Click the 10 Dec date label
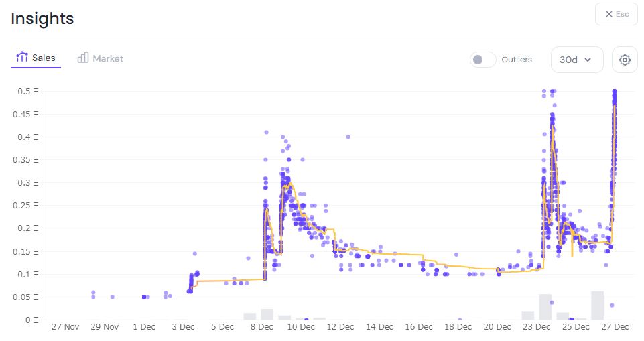This screenshot has width=644, height=341. tap(301, 327)
